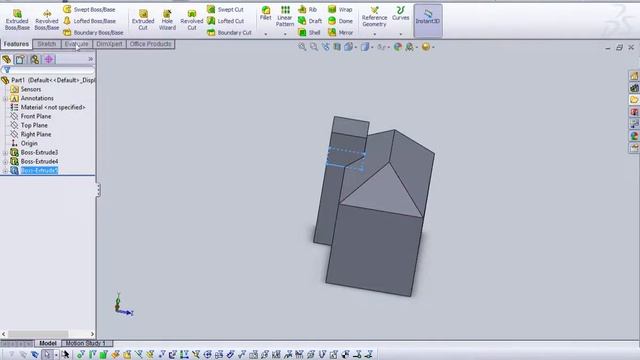Select the Wrap tool

click(x=340, y=9)
